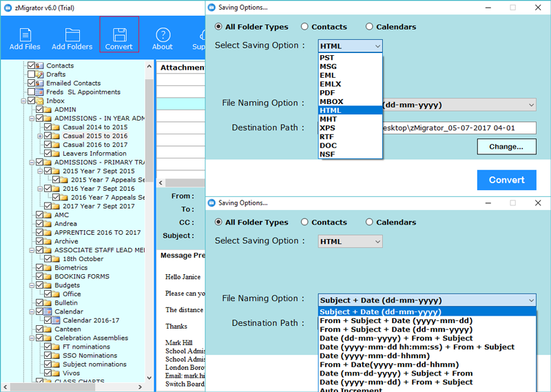551x392 pixels.
Task: Click the Freds SL Appointments calendar icon
Action: [39, 92]
